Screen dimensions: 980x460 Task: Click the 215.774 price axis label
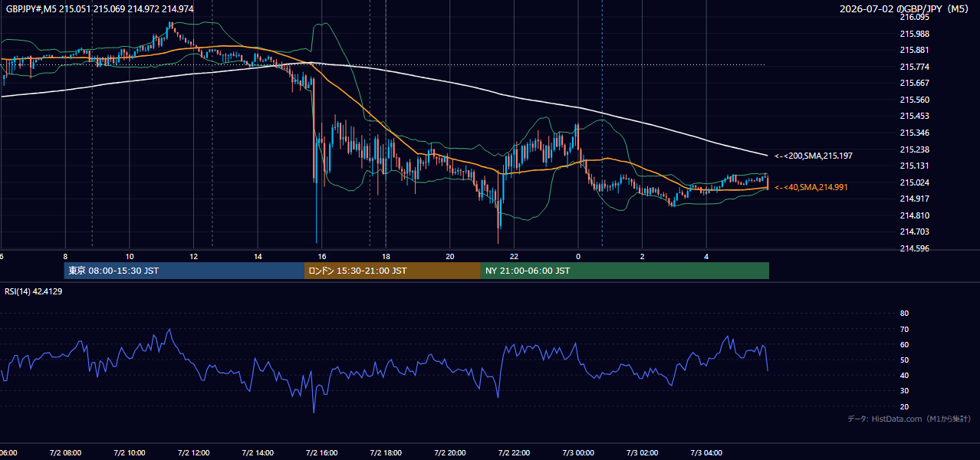coord(914,67)
